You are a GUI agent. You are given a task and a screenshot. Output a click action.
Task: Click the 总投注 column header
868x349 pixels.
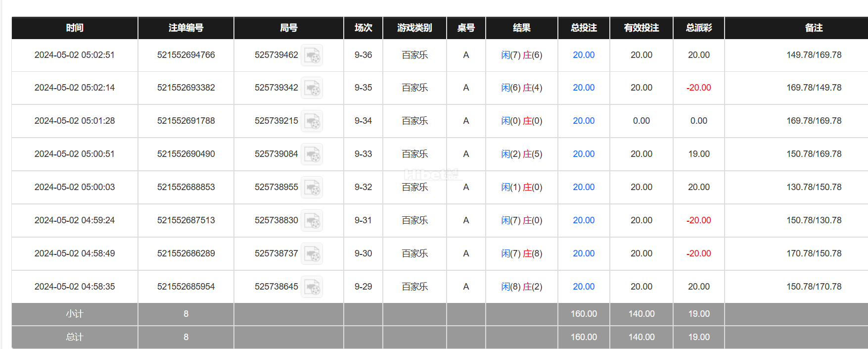[x=584, y=28]
